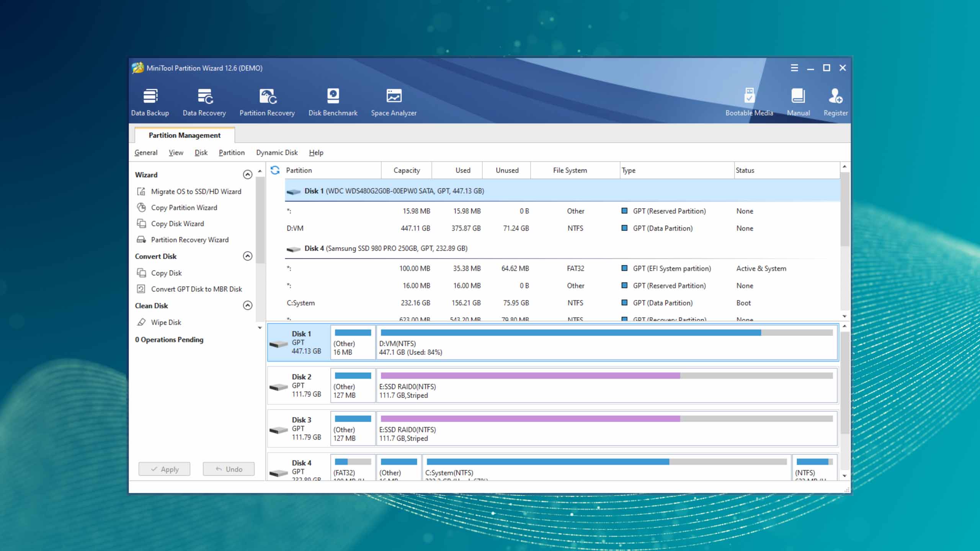Click the MiniTool app logo in title bar
This screenshot has width=980, height=551.
point(137,68)
